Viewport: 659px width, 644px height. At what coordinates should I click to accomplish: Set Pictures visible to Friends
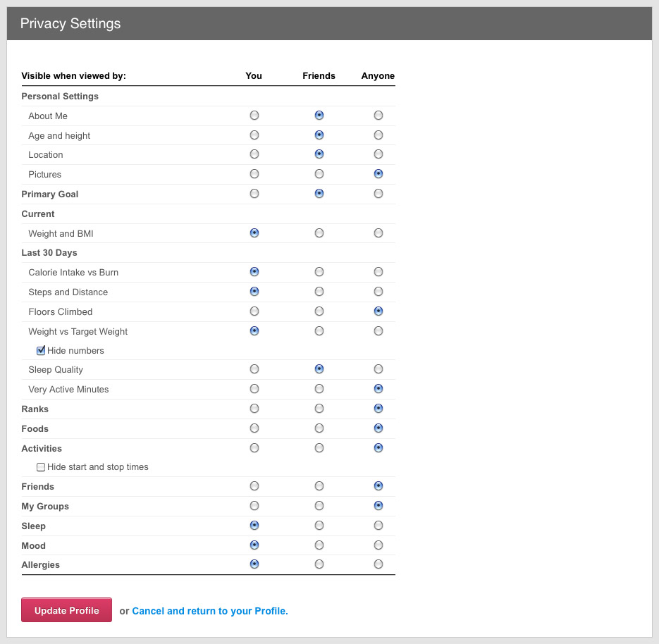pyautogui.click(x=319, y=173)
